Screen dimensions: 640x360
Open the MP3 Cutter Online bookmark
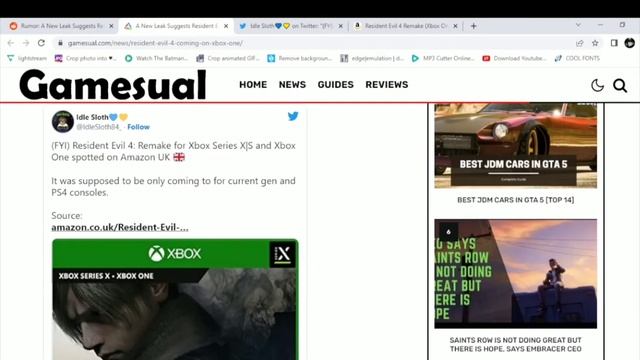443,58
